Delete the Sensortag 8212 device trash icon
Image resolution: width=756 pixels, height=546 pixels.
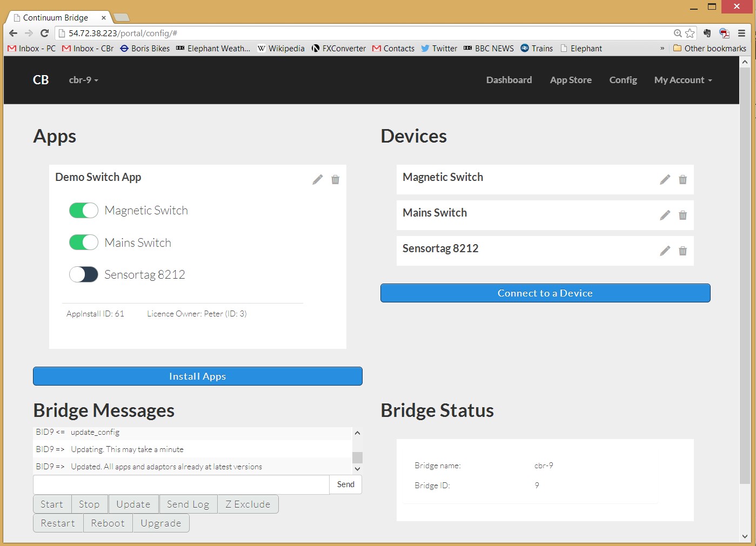point(683,251)
